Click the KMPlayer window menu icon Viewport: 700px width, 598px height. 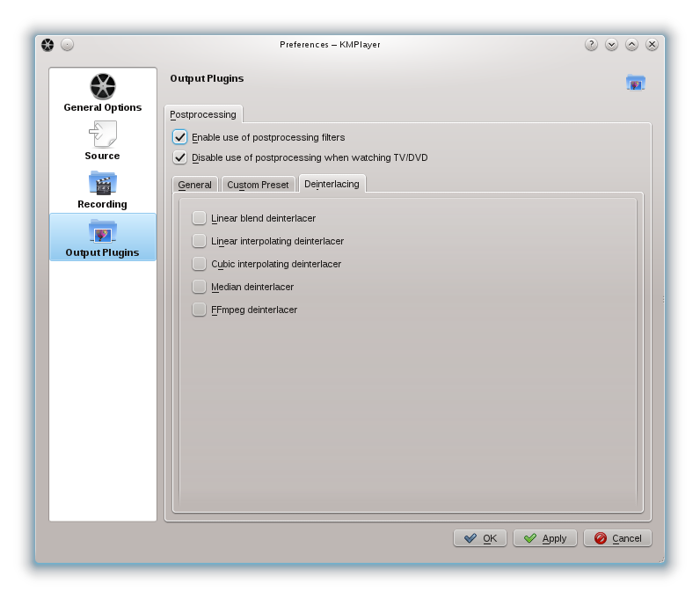[47, 45]
